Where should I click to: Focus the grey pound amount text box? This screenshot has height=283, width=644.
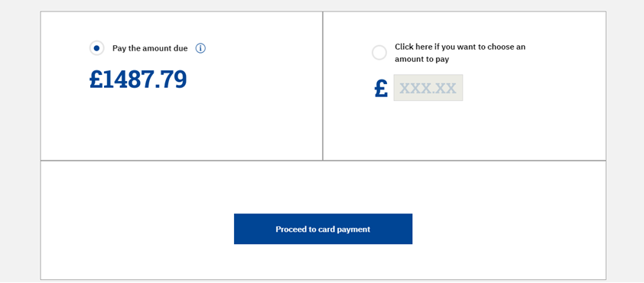pyautogui.click(x=428, y=87)
